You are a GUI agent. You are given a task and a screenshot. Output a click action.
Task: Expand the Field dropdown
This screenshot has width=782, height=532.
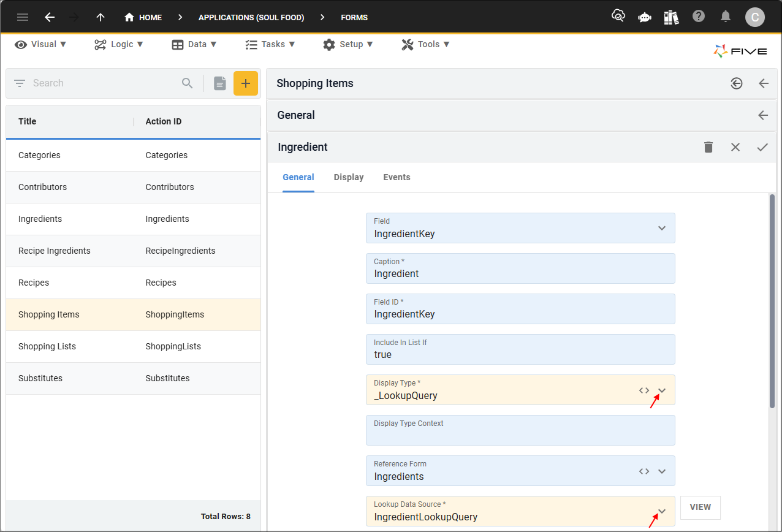pos(662,228)
